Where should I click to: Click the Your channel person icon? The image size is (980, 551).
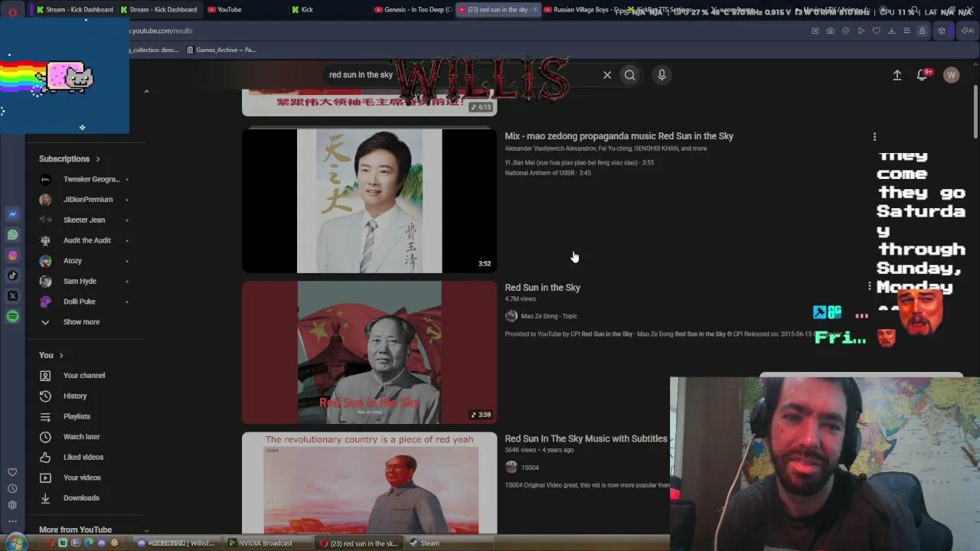[x=45, y=376]
